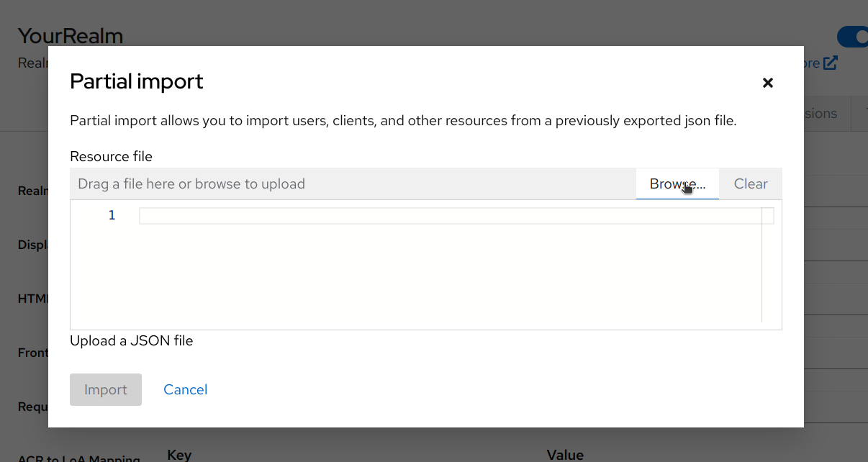Click the Value column header

point(565,454)
